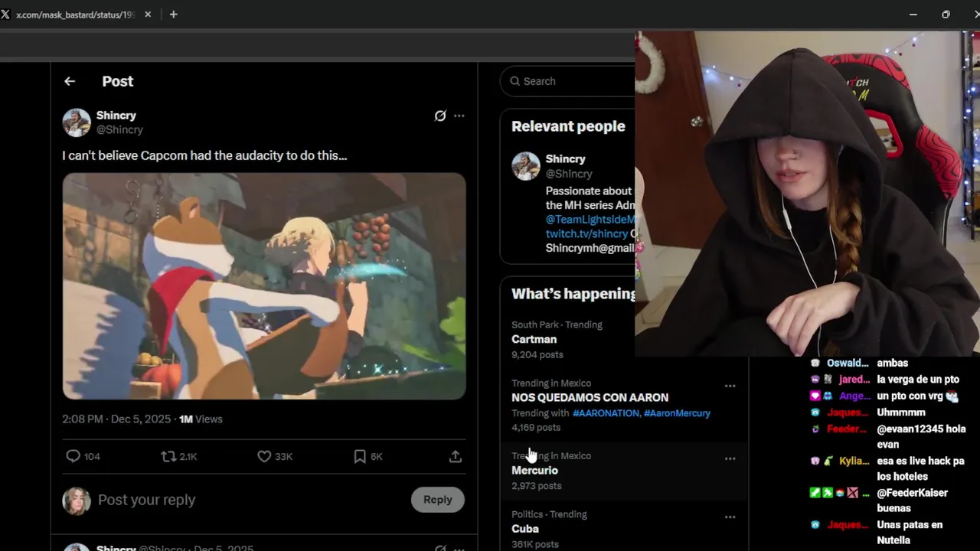Open Shincry avatar in Relevant people
The width and height of the screenshot is (980, 551).
[x=526, y=166]
